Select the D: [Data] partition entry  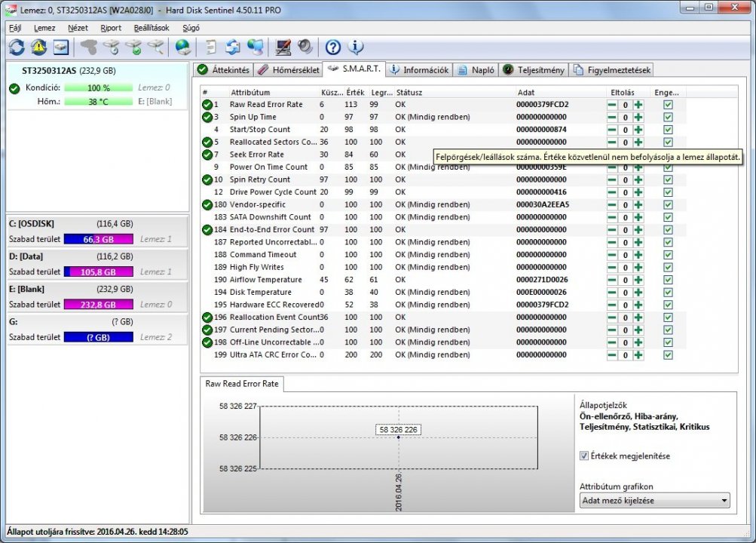[96, 264]
